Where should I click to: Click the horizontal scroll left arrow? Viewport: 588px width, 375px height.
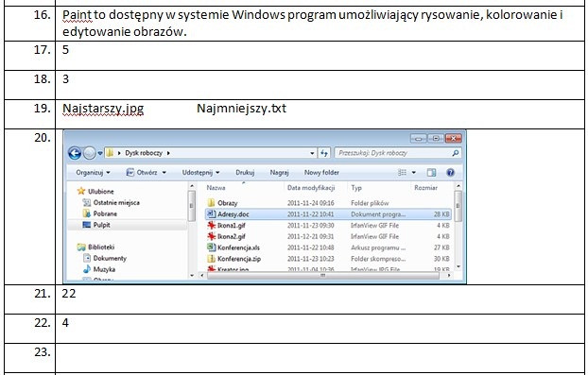(202, 276)
